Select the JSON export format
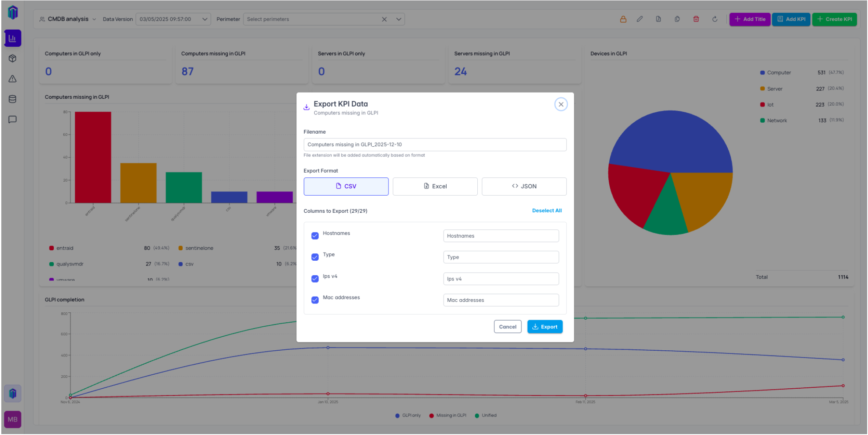868x435 pixels. pyautogui.click(x=524, y=186)
